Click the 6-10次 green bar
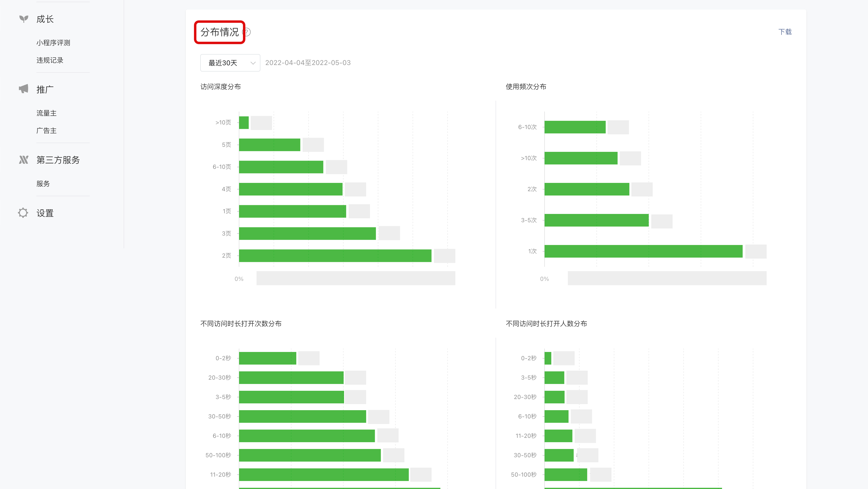The width and height of the screenshot is (868, 489). pyautogui.click(x=575, y=127)
